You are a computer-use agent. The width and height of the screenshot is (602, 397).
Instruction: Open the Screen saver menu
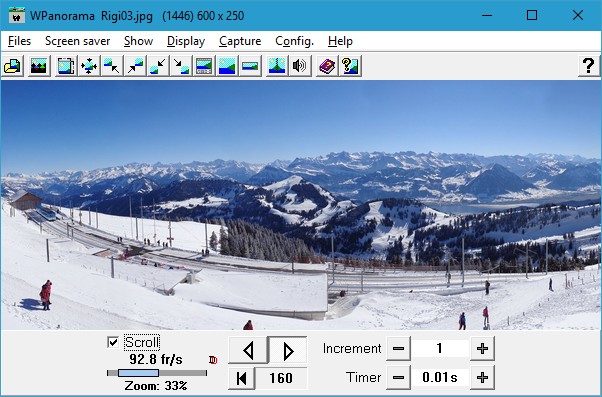coord(78,41)
